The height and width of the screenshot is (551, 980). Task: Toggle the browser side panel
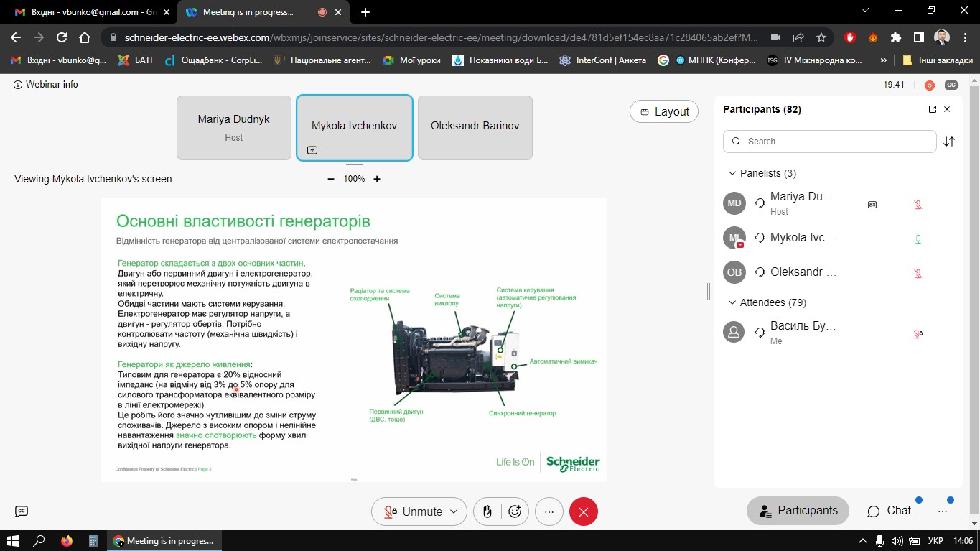[918, 37]
